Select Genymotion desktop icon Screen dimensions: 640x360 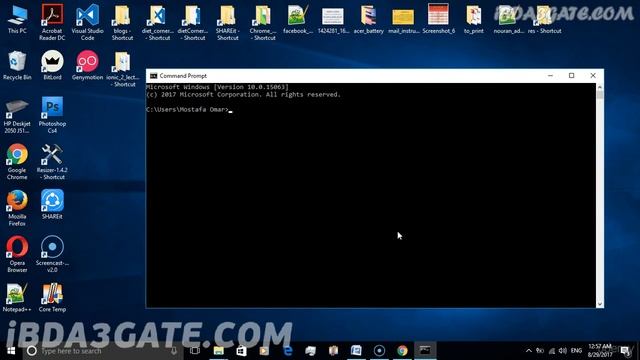coord(87,65)
